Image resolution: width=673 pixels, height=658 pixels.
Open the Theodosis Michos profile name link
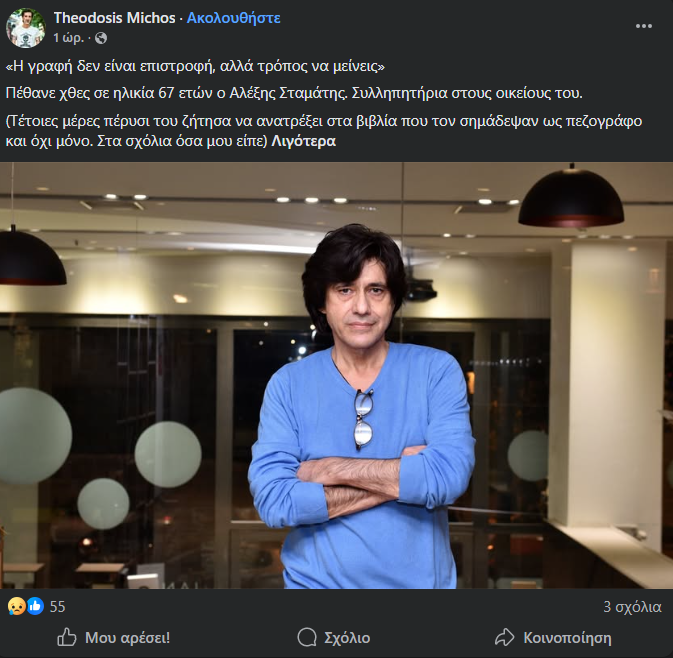[115, 18]
